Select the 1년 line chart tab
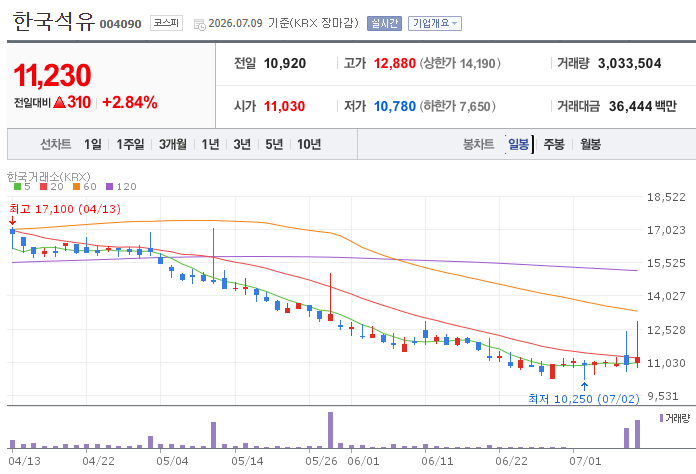 (x=210, y=144)
